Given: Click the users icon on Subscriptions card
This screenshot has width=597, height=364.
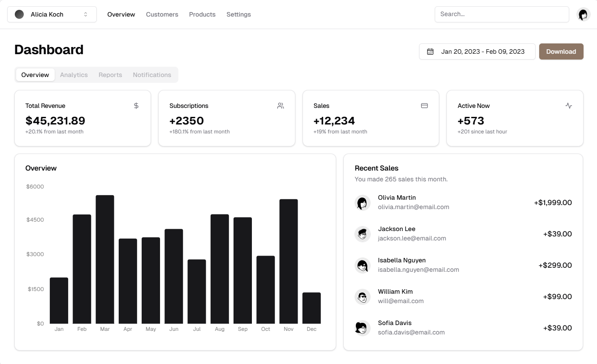Looking at the screenshot, I should pos(281,106).
